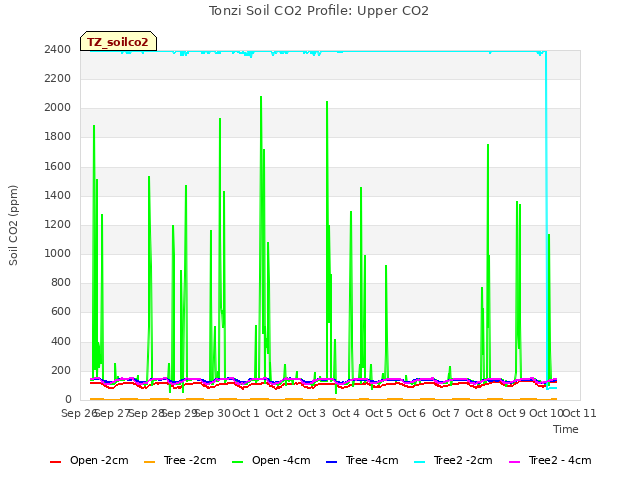Click the 1600 y-axis tick label
640x480 pixels.
click(x=58, y=167)
